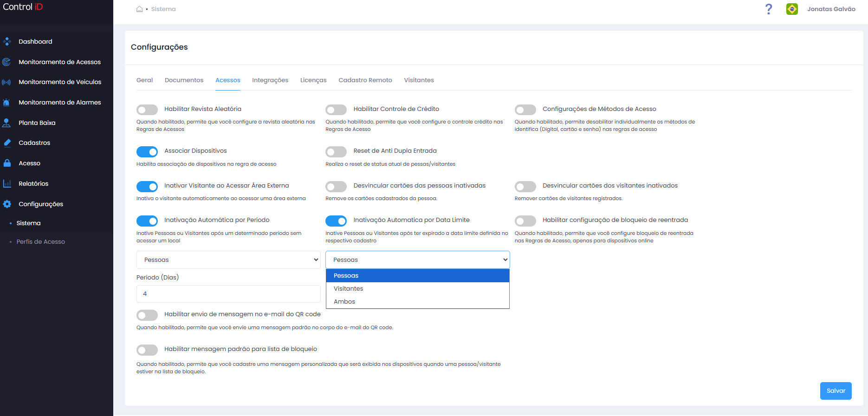Screen dimensions: 868x416
Task: Select Ambos option in open list
Action: [418, 302]
